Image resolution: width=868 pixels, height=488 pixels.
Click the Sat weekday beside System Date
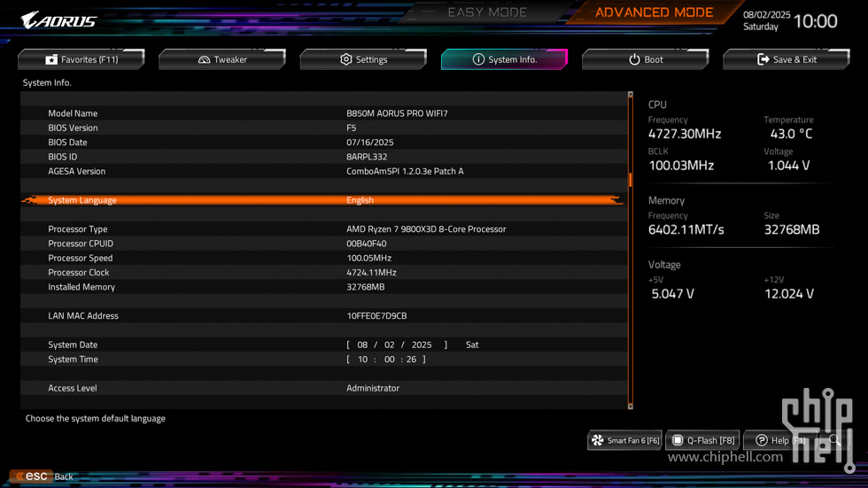[471, 345]
